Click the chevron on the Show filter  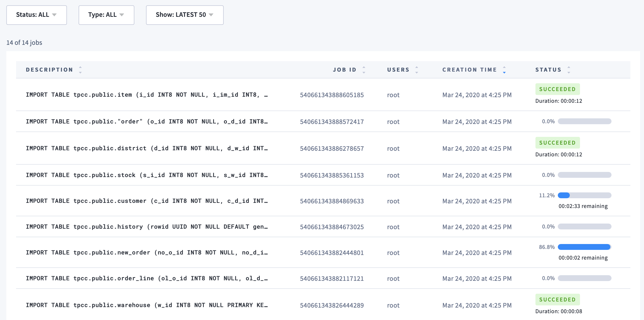point(211,15)
